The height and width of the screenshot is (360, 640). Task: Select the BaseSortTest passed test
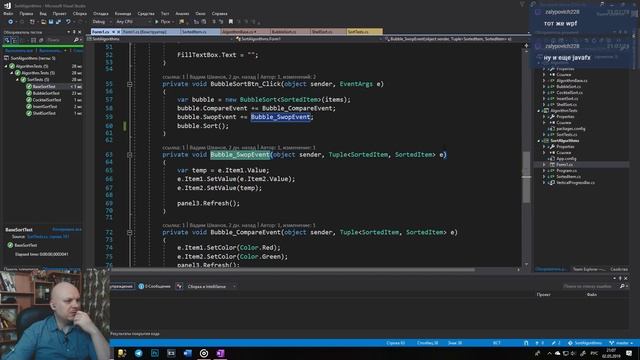tap(44, 87)
